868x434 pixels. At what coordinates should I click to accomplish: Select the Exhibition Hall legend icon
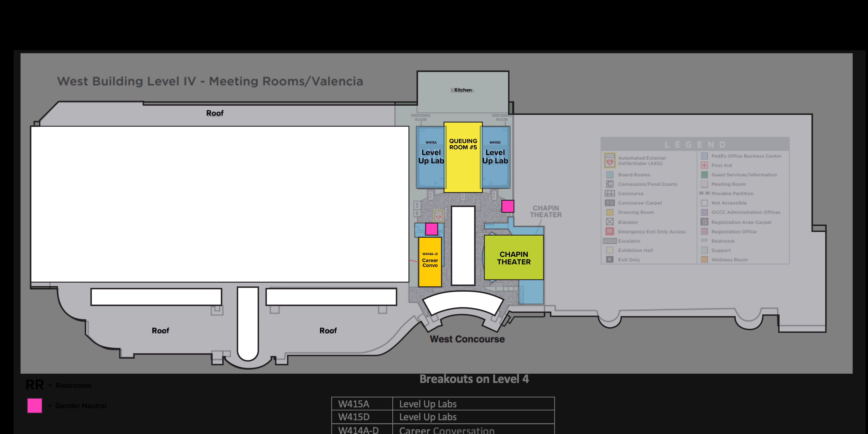pyautogui.click(x=610, y=250)
